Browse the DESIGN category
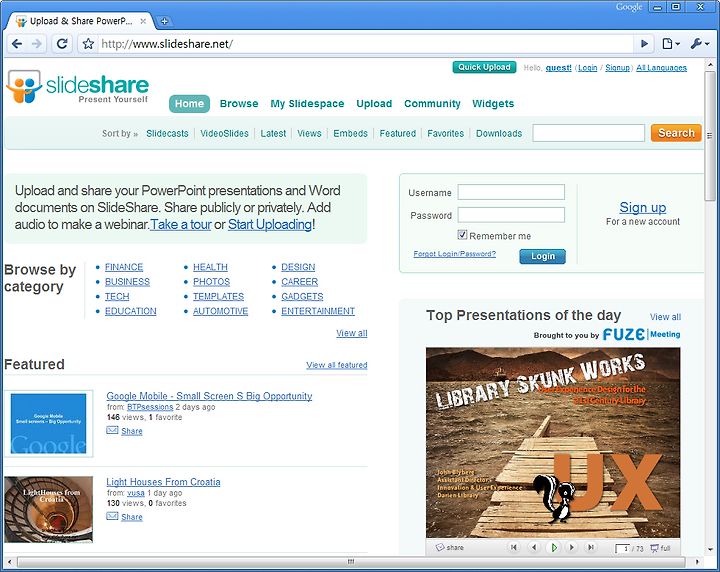The height and width of the screenshot is (572, 720). click(298, 267)
